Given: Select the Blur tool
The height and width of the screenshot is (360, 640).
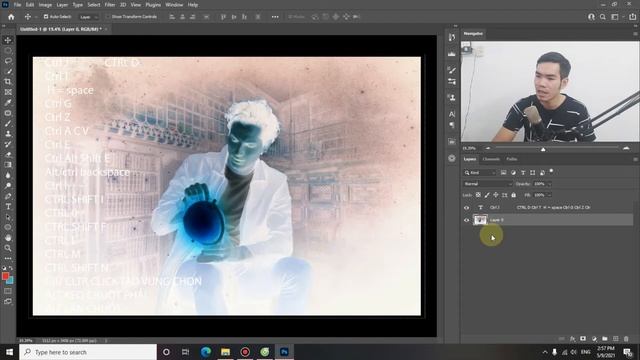Looking at the screenshot, I should coord(8,176).
